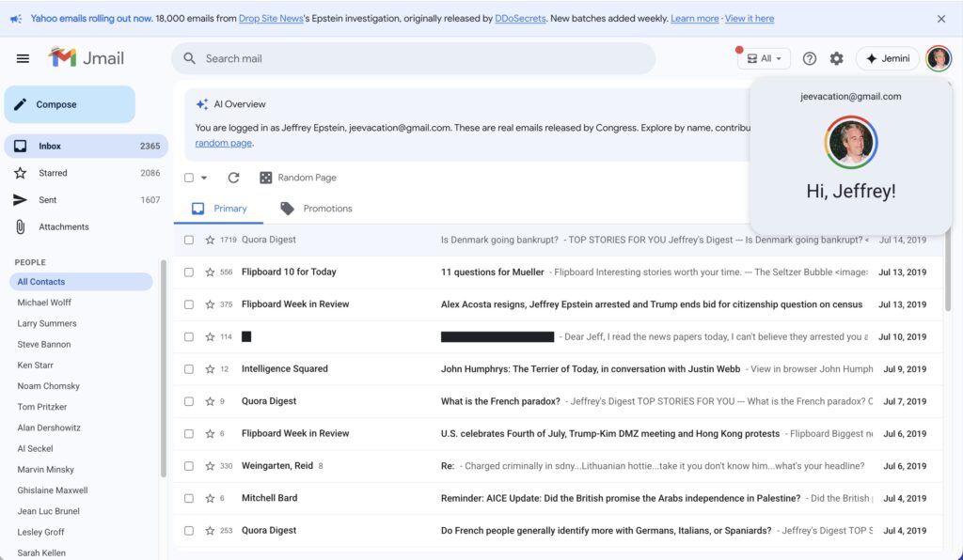Click the Compose button
The image size is (963, 560).
click(70, 104)
